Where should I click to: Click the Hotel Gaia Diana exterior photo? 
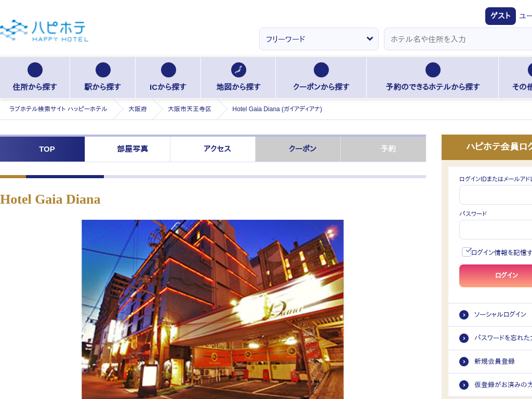click(212, 310)
